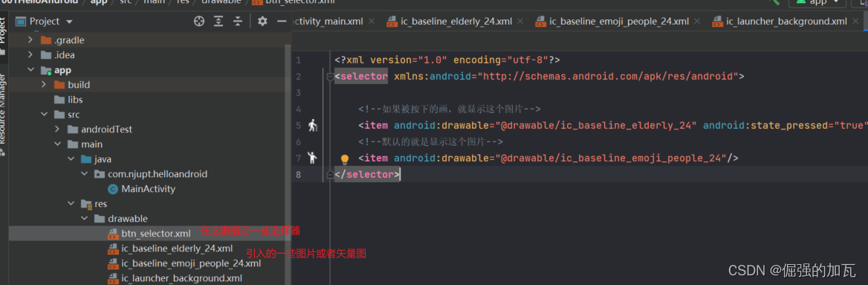Screen dimensions: 868x285
Task: Click the btn_selector.xml file icon in the tree
Action: tap(113, 234)
